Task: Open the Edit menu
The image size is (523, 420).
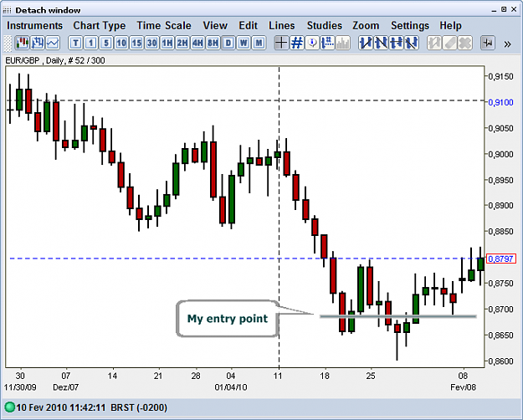Action: coord(249,26)
